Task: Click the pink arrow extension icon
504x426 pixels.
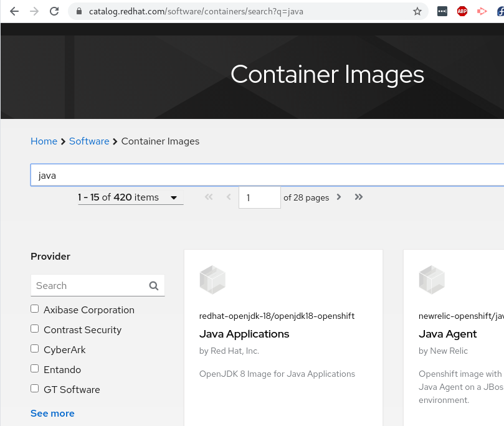Action: pyautogui.click(x=482, y=12)
